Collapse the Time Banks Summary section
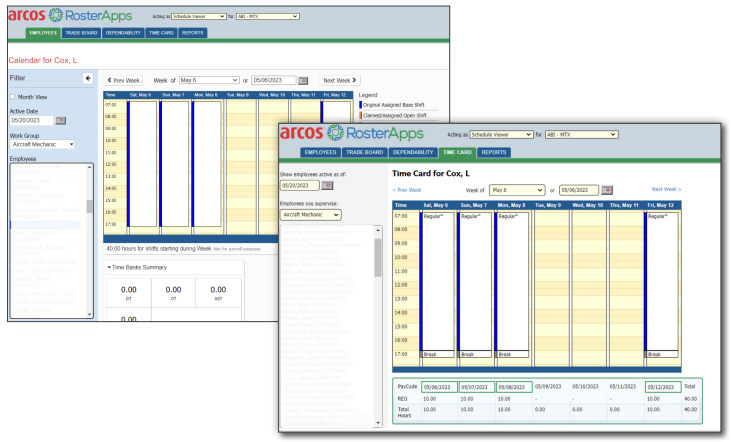 108,267
